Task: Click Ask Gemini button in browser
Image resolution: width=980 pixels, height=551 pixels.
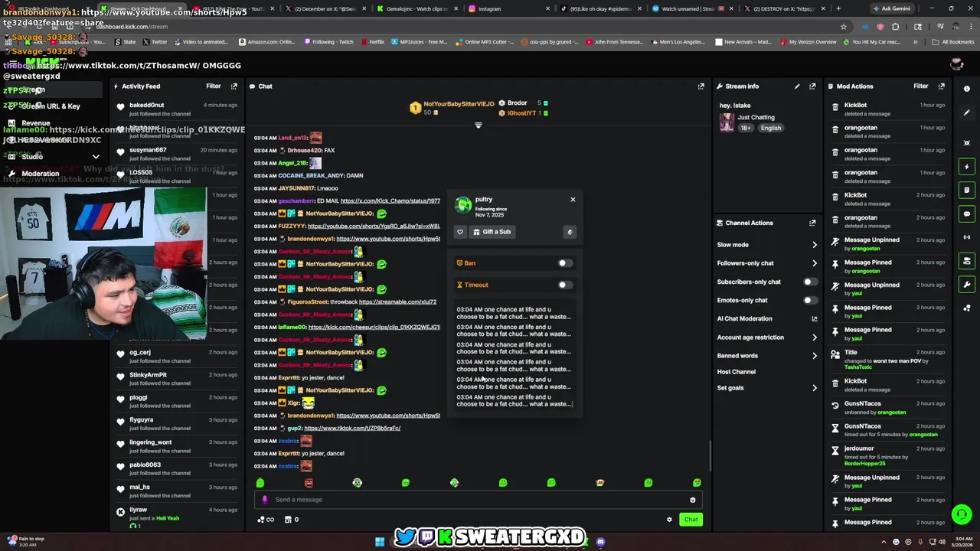Action: click(x=892, y=8)
